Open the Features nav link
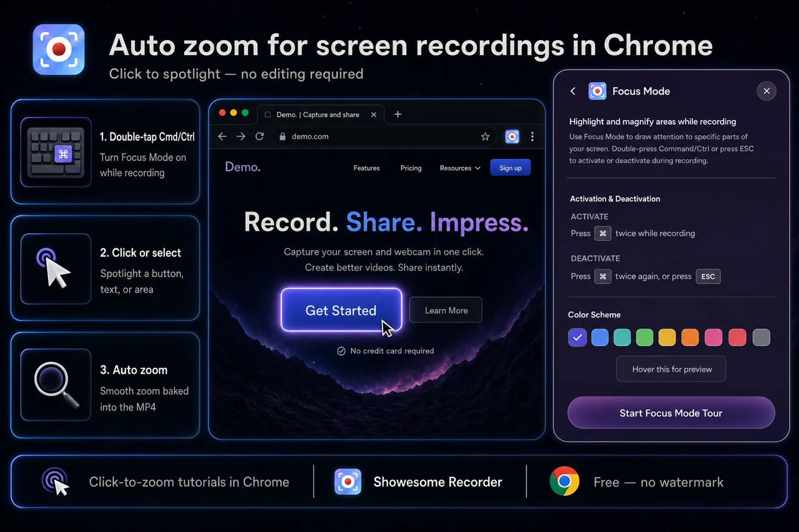 pyautogui.click(x=366, y=168)
